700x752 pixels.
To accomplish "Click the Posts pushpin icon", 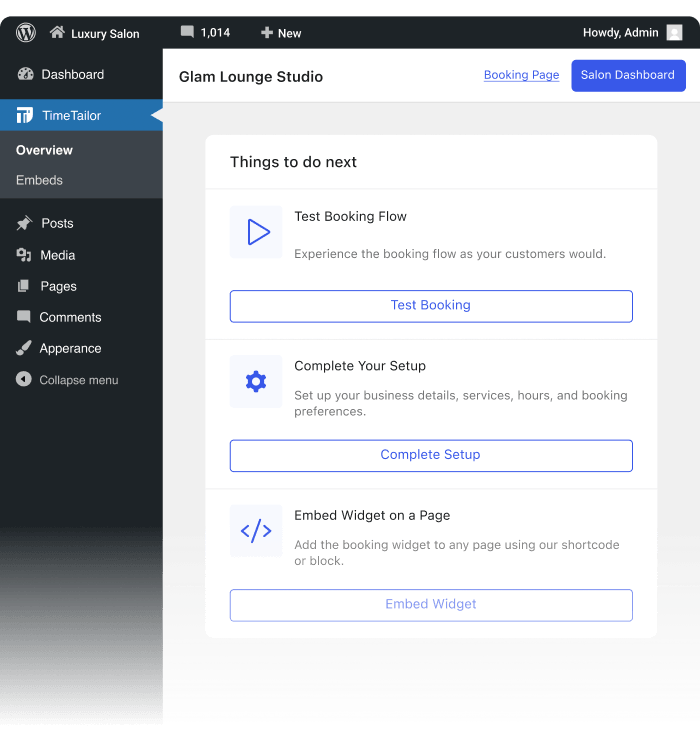I will [24, 223].
